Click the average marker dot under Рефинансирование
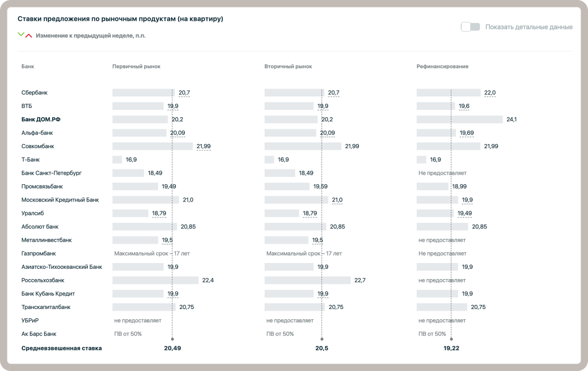The height and width of the screenshot is (371, 588). coord(451,338)
